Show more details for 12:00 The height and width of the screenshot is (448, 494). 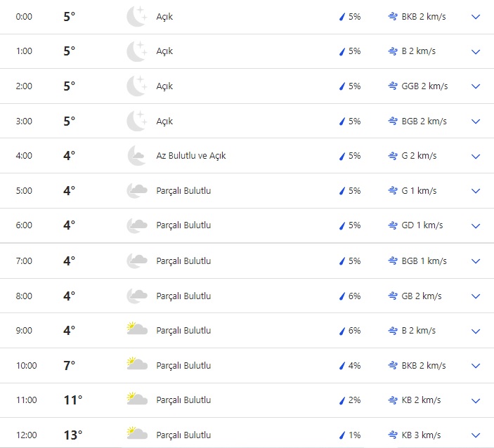(x=476, y=435)
